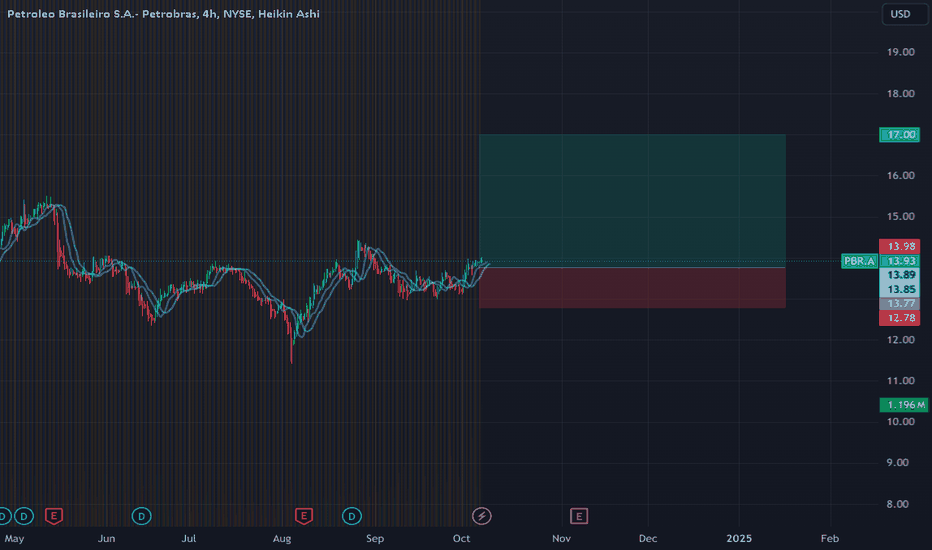932x550 pixels.
Task: Select the PBR.A symbol label
Action: (x=859, y=261)
